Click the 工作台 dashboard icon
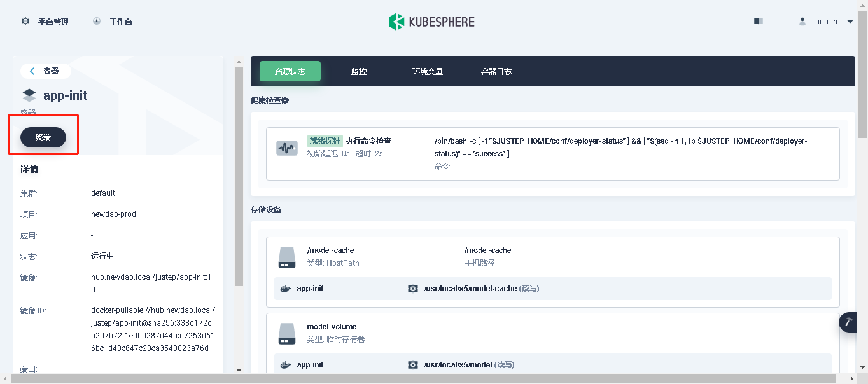 click(x=97, y=21)
